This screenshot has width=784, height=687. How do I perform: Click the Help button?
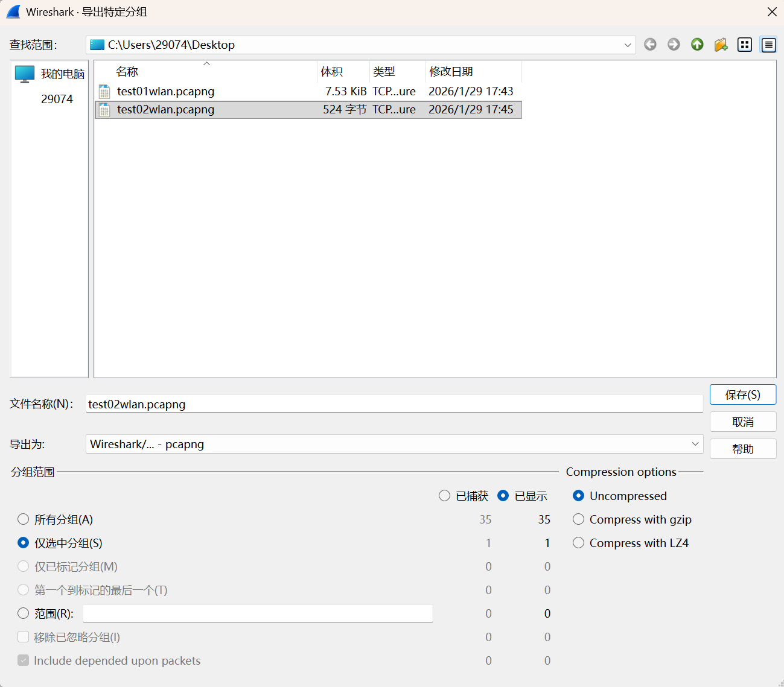pos(743,449)
